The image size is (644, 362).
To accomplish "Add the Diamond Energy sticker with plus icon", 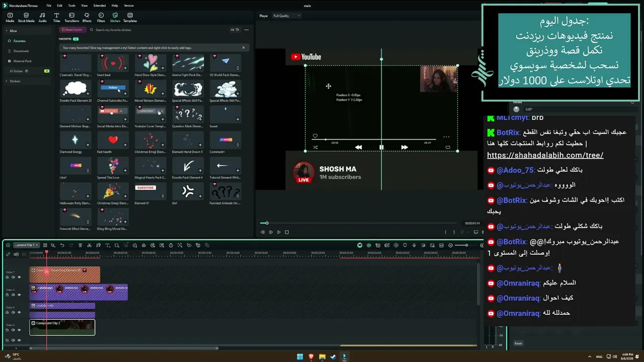I will pos(88,145).
